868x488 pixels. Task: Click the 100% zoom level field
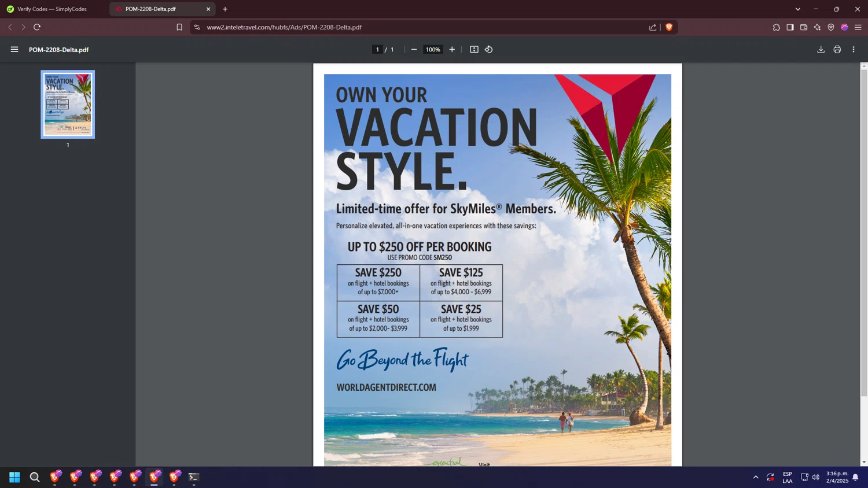pos(433,50)
